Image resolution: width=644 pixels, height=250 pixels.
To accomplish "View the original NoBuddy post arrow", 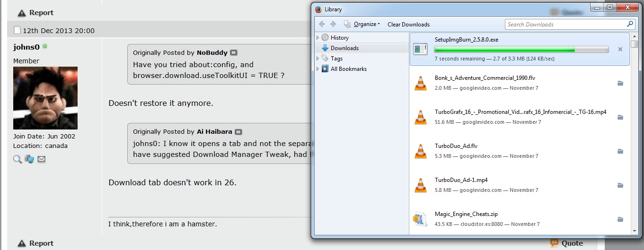I will click(234, 53).
